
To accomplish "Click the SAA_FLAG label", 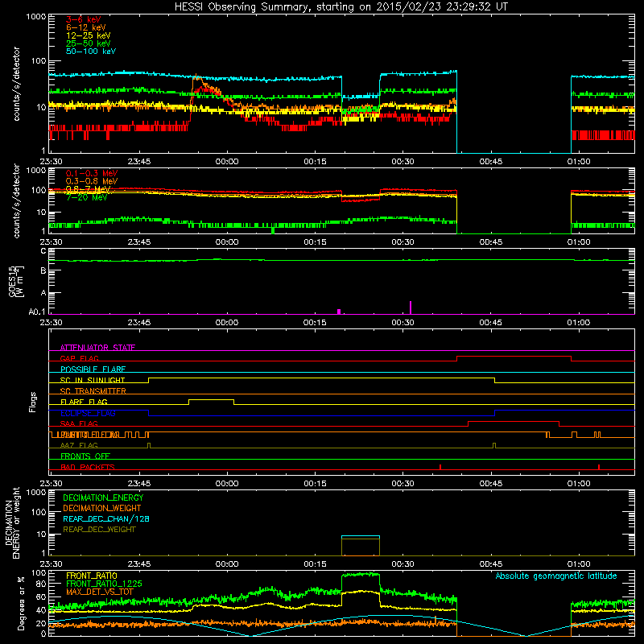I will [79, 423].
